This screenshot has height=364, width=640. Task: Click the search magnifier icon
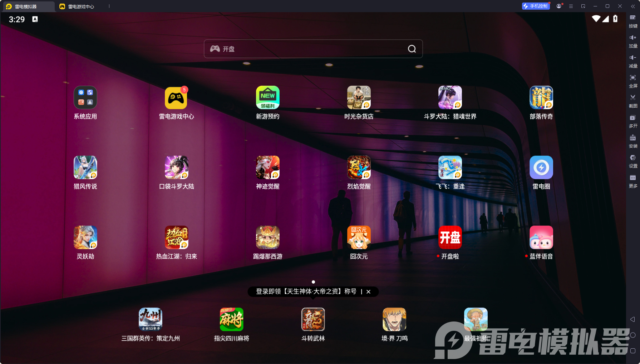[412, 49]
